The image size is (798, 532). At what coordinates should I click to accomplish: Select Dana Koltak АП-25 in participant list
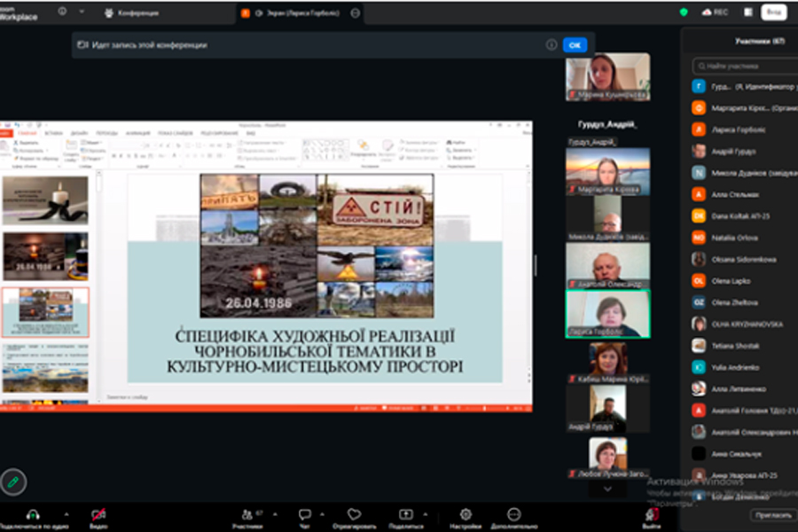[745, 216]
